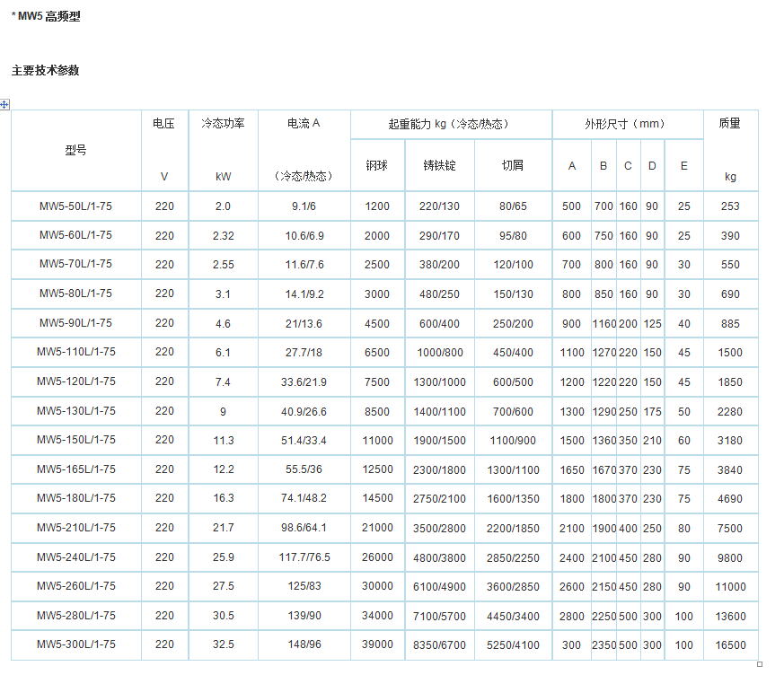Select the '型号' header cell
This screenshot has width=784, height=675.
click(x=75, y=151)
